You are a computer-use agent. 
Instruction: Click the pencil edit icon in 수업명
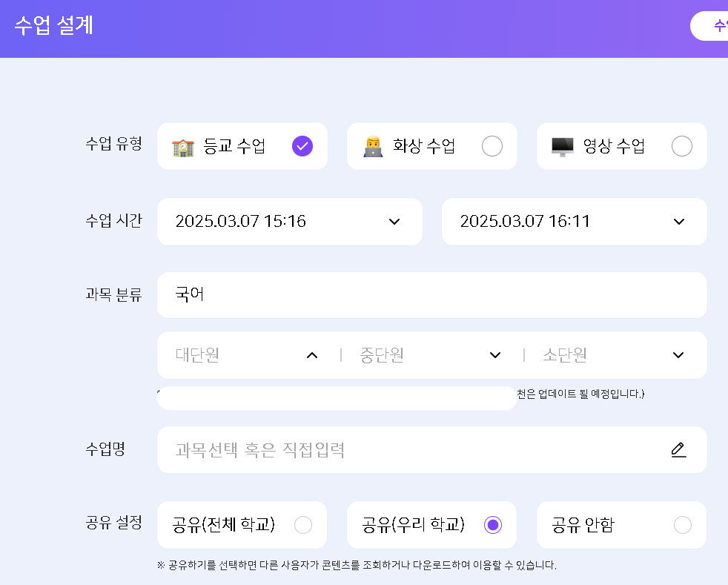(x=678, y=449)
